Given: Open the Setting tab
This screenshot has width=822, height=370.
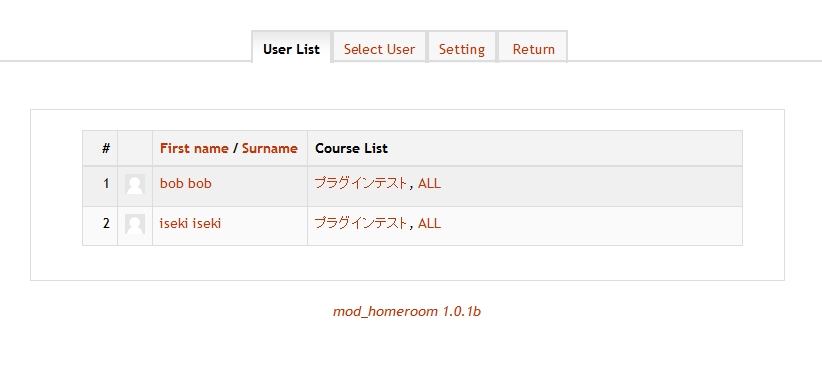Looking at the screenshot, I should pos(462,48).
